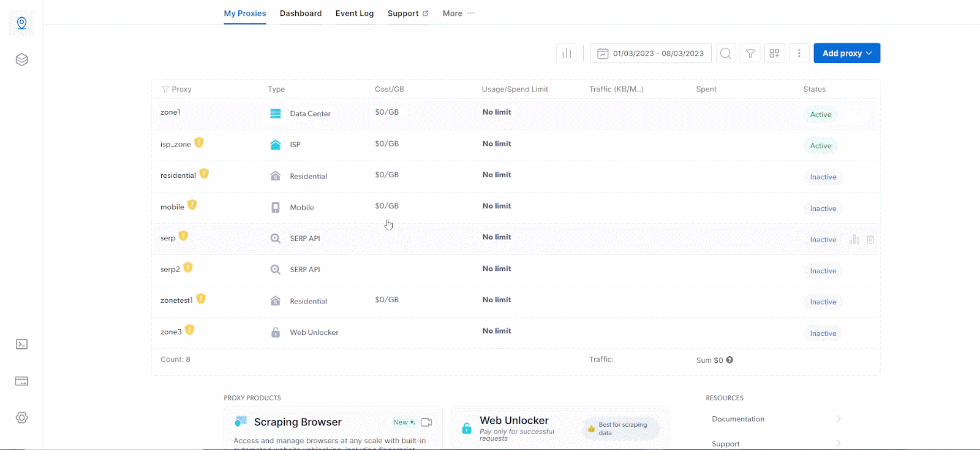
Task: Click the warning shield next to mobile
Action: (192, 205)
